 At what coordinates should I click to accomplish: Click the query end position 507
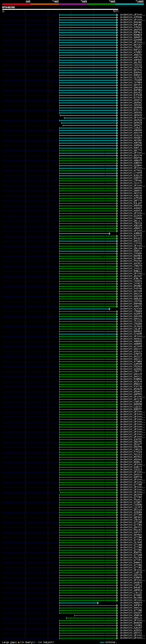pyautogui.click(x=115, y=11)
